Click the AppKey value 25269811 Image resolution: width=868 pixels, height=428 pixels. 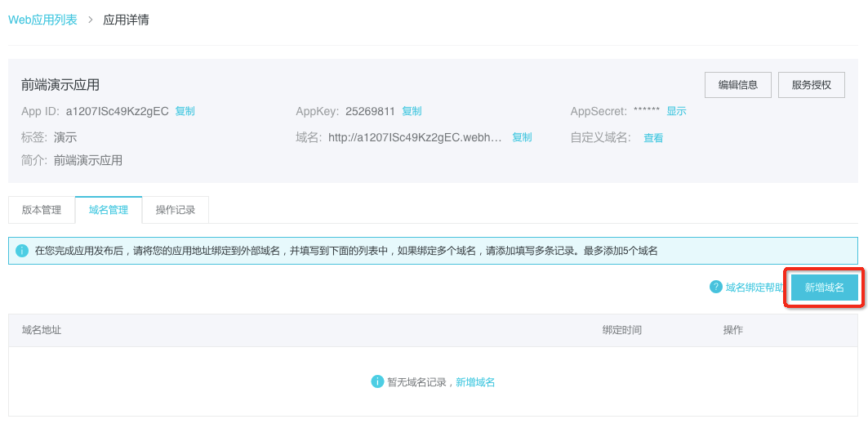point(371,111)
